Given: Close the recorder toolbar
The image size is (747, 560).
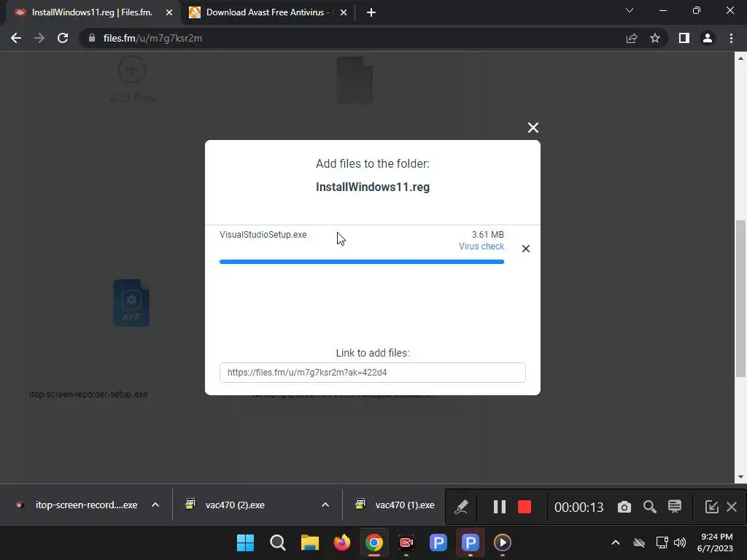Looking at the screenshot, I should (732, 507).
